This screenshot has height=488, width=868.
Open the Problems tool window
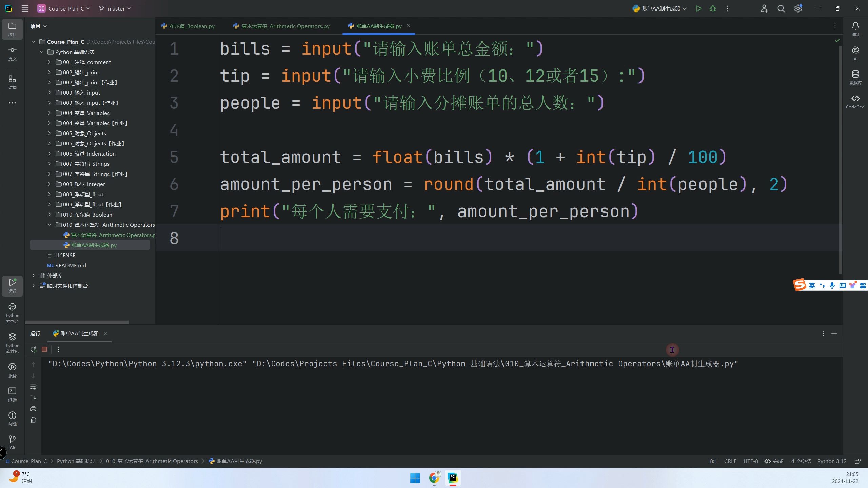point(12,419)
